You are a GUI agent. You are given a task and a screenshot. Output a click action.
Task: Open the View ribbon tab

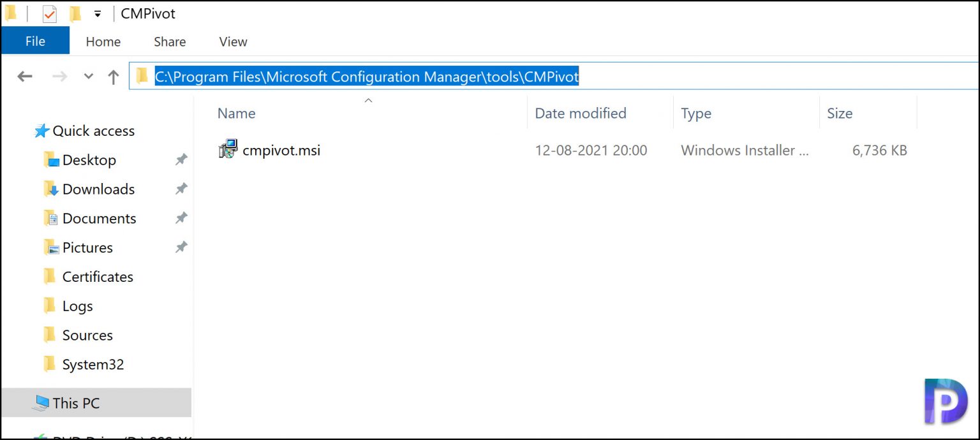[x=233, y=41]
